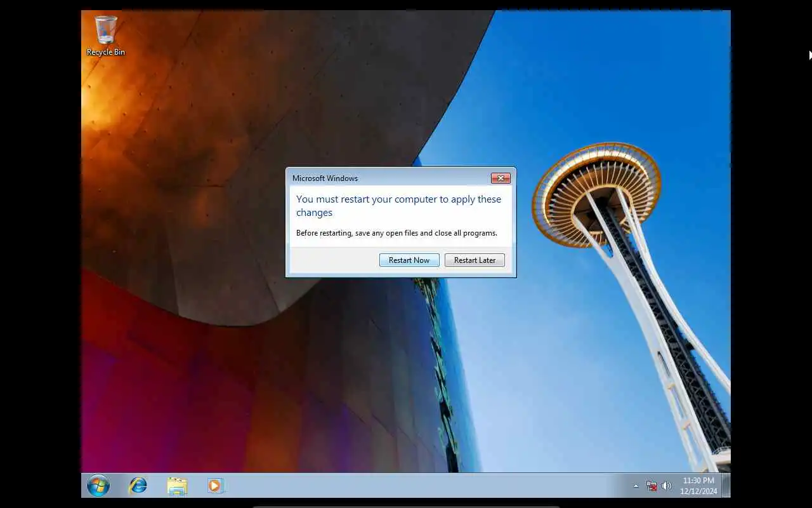Screen dimensions: 812x508
Task: Click Restart Now in the dialog
Action: [x=409, y=260]
